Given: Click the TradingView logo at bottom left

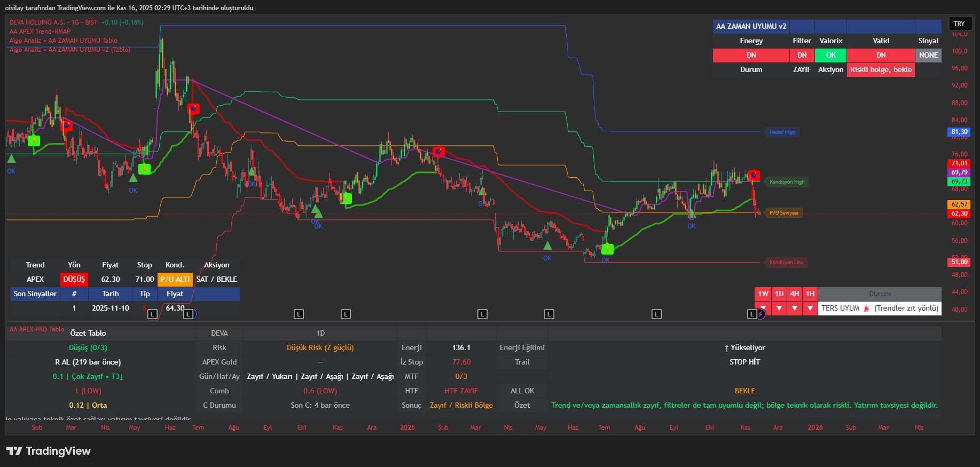Looking at the screenshot, I should tap(48, 451).
